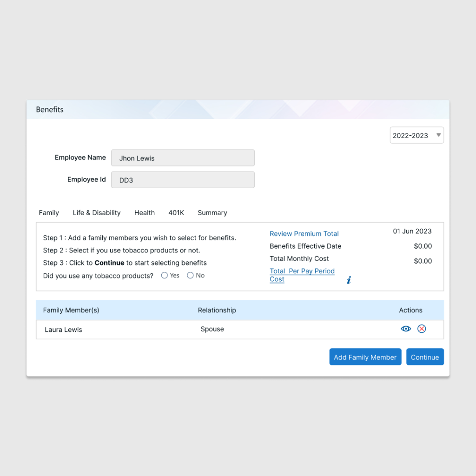Image resolution: width=476 pixels, height=476 pixels.
Task: Go to the Health tab
Action: pyautogui.click(x=145, y=213)
